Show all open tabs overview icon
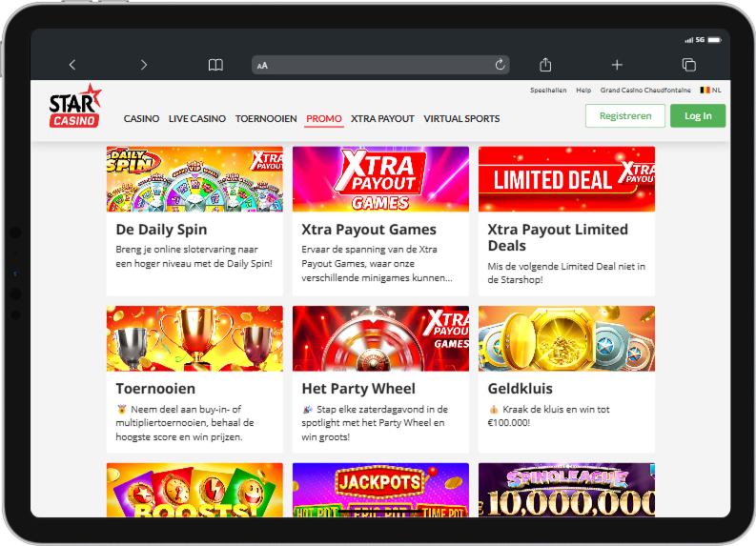756x546 pixels. click(x=689, y=65)
